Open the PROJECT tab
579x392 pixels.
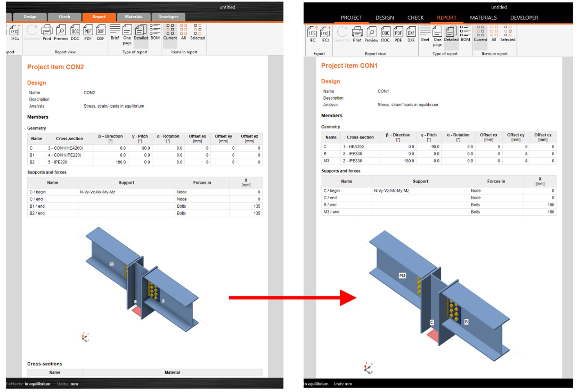[x=351, y=18]
